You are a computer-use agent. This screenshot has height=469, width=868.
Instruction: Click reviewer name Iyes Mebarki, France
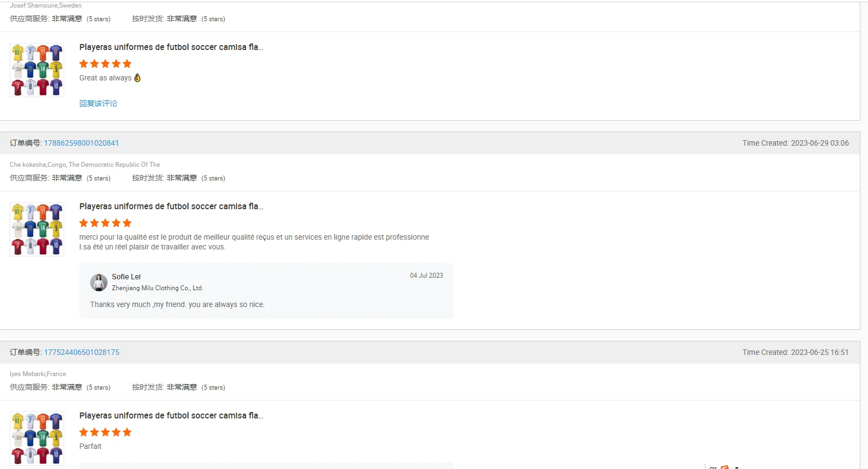pos(38,374)
